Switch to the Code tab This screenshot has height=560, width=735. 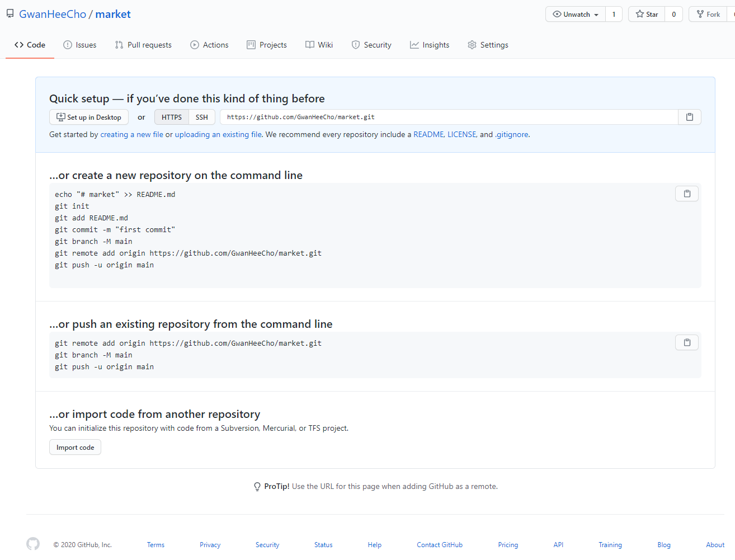coord(30,45)
